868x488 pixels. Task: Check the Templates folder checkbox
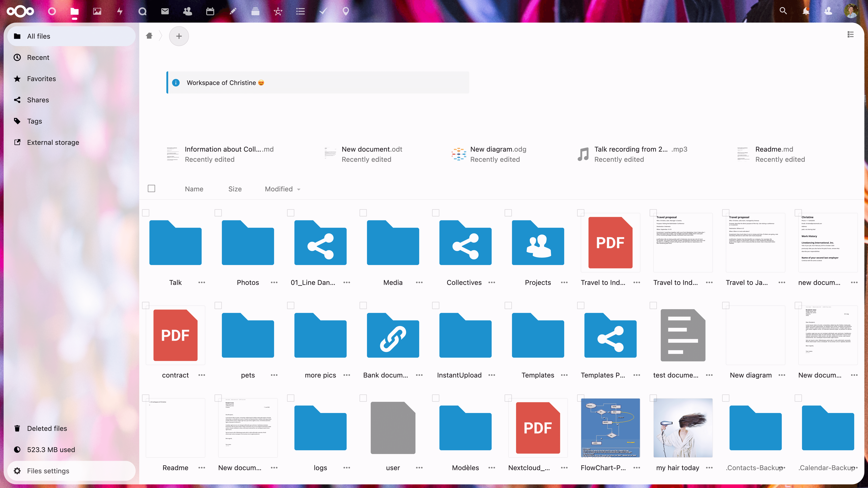(x=508, y=305)
